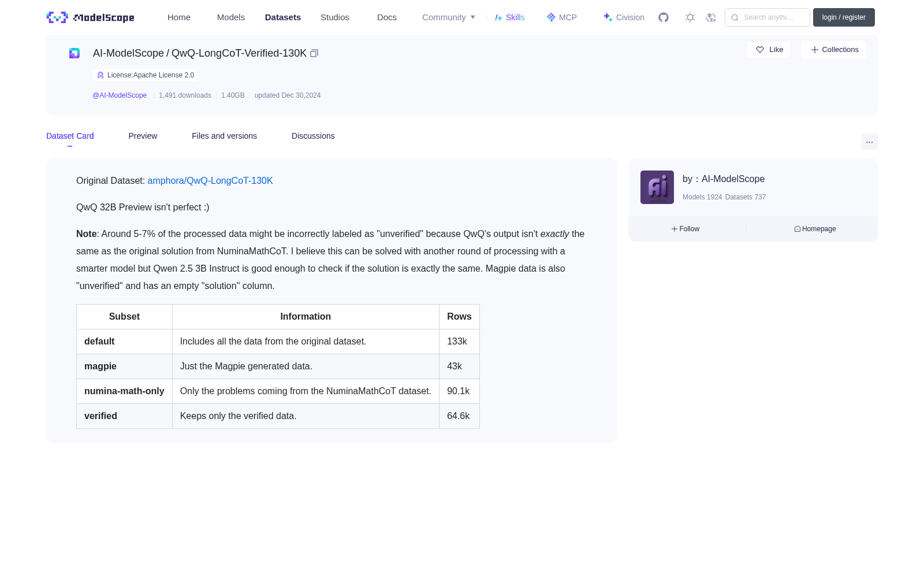
Task: Open the Skills nav item
Action: coord(510,17)
